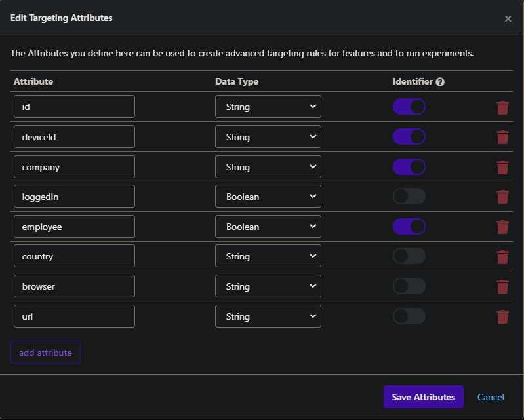
Task: Toggle off identifier for employee
Action: click(x=409, y=227)
